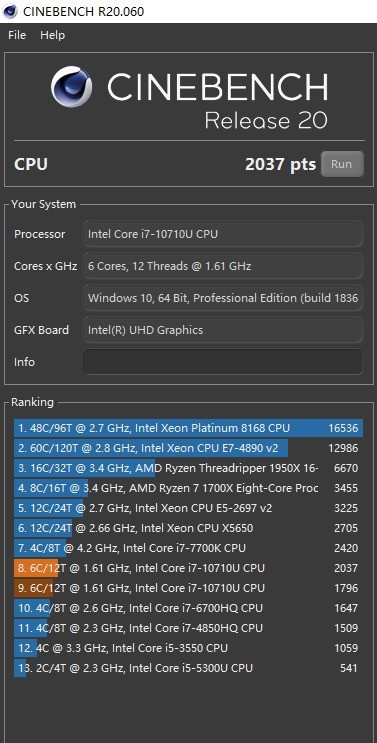Image resolution: width=377 pixels, height=743 pixels.
Task: Click the Cinebench title bar icon
Action: pyautogui.click(x=10, y=11)
